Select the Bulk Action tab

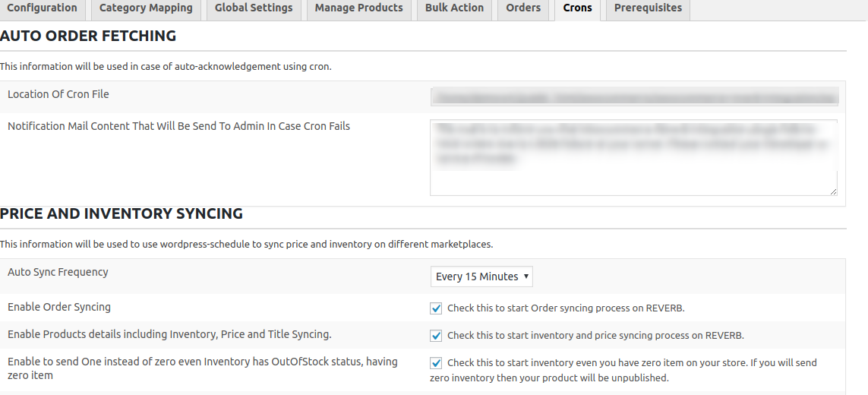point(454,8)
